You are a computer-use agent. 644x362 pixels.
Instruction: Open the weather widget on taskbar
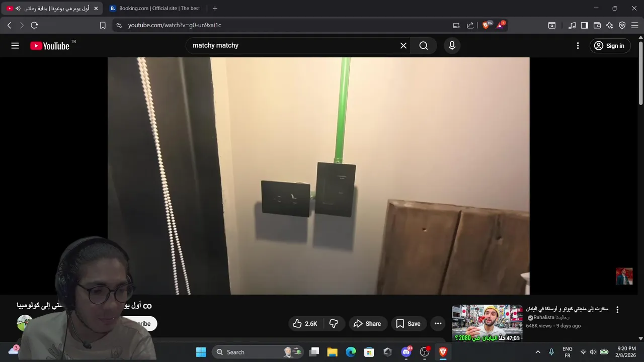click(x=14, y=350)
